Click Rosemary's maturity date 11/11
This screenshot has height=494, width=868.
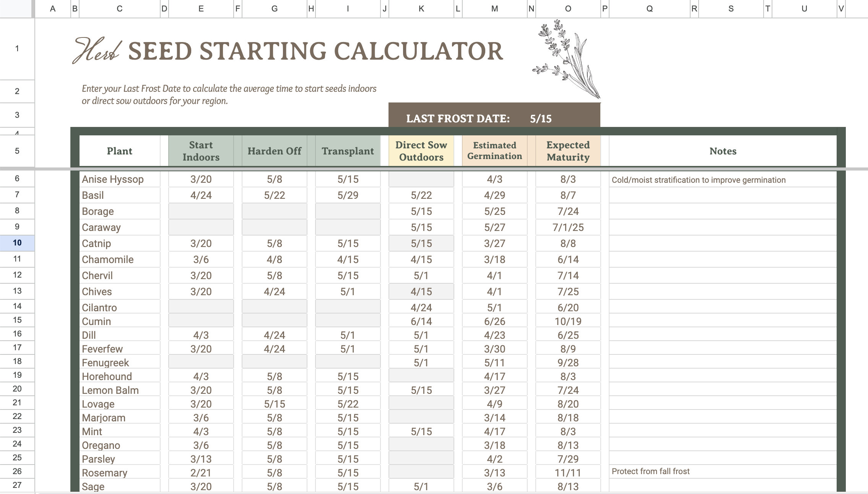(x=567, y=473)
